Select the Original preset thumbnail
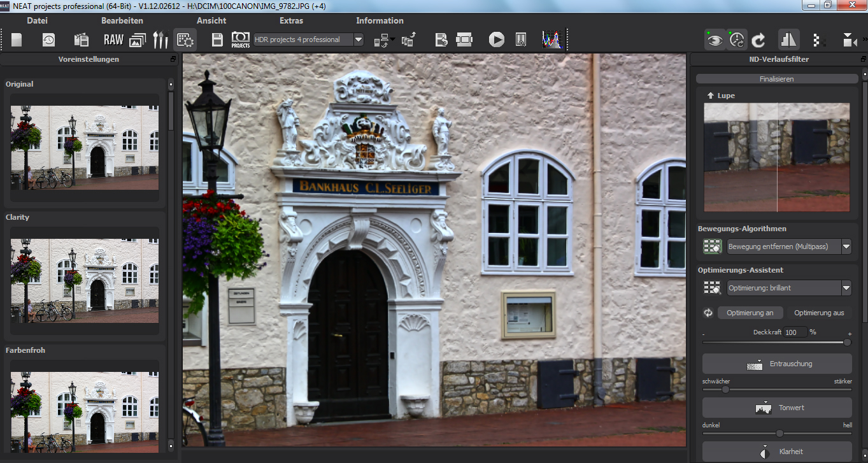The height and width of the screenshot is (463, 868). [x=85, y=148]
